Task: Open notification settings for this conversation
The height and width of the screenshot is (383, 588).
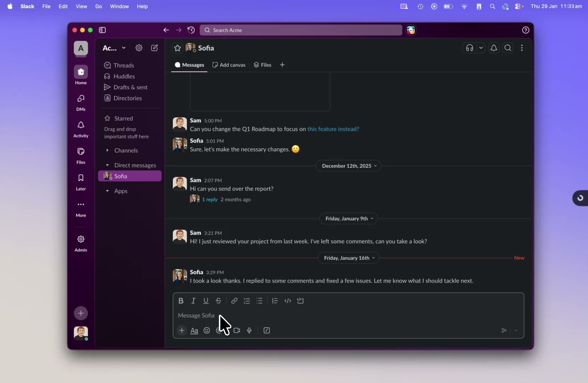Action: click(494, 48)
